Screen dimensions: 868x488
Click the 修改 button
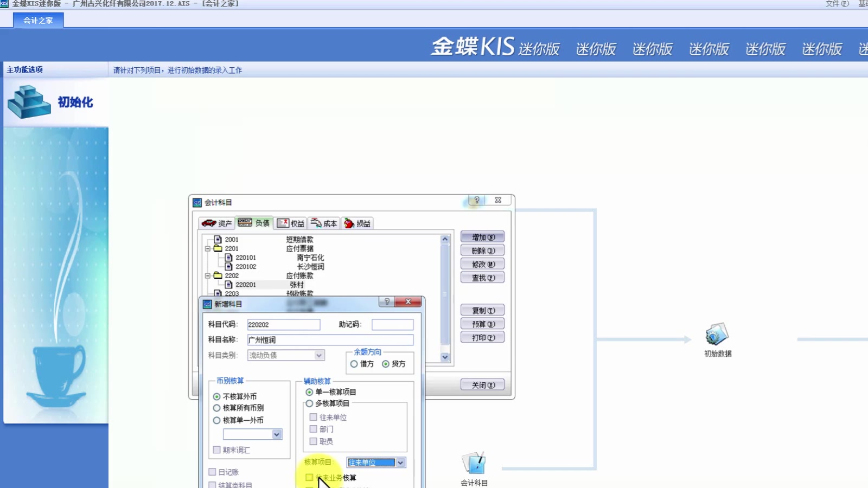click(x=482, y=264)
